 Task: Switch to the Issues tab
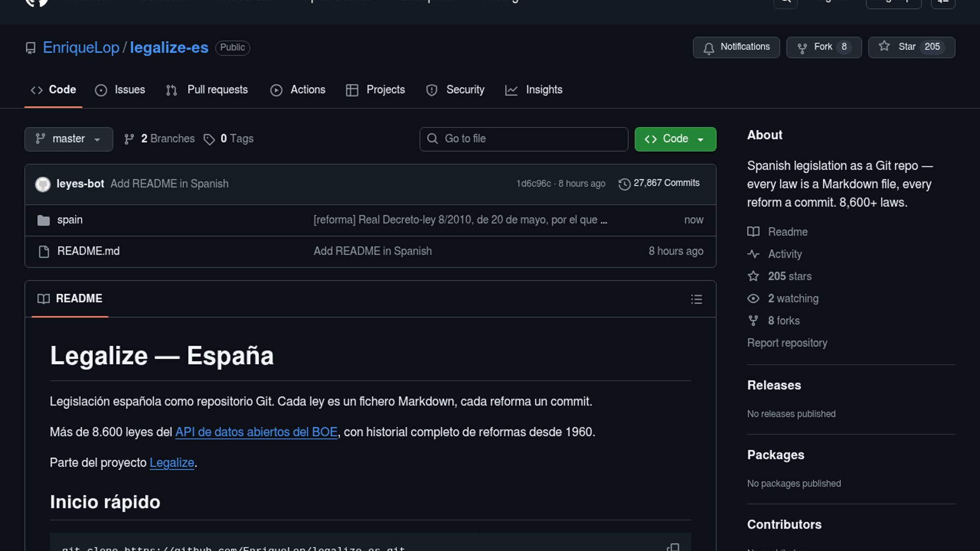120,90
